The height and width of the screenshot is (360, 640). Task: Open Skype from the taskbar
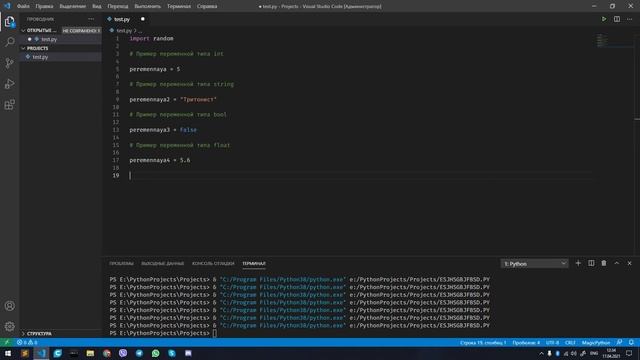coord(172,353)
